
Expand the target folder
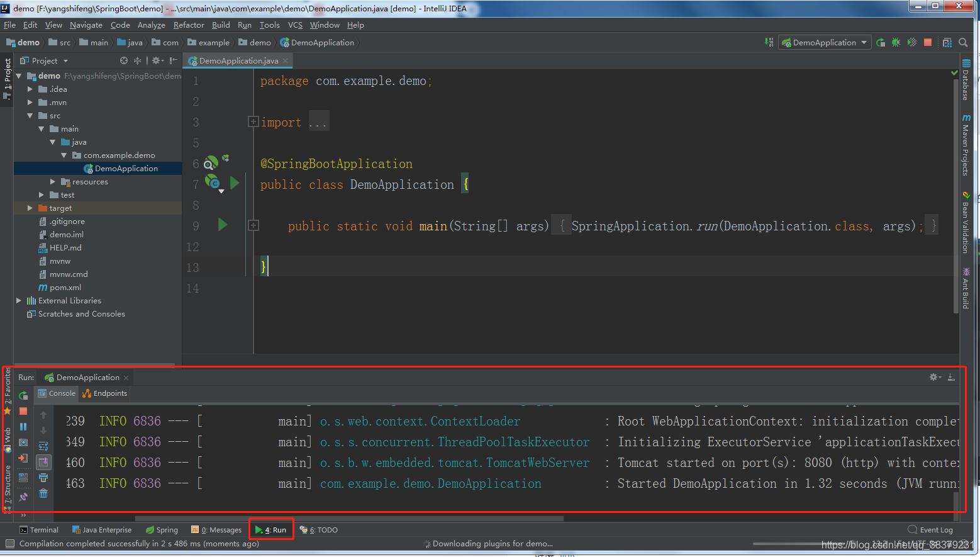point(30,208)
